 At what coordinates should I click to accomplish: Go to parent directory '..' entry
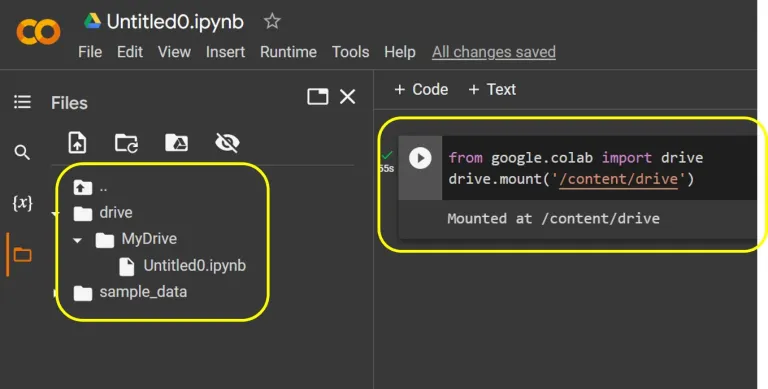pyautogui.click(x=91, y=187)
